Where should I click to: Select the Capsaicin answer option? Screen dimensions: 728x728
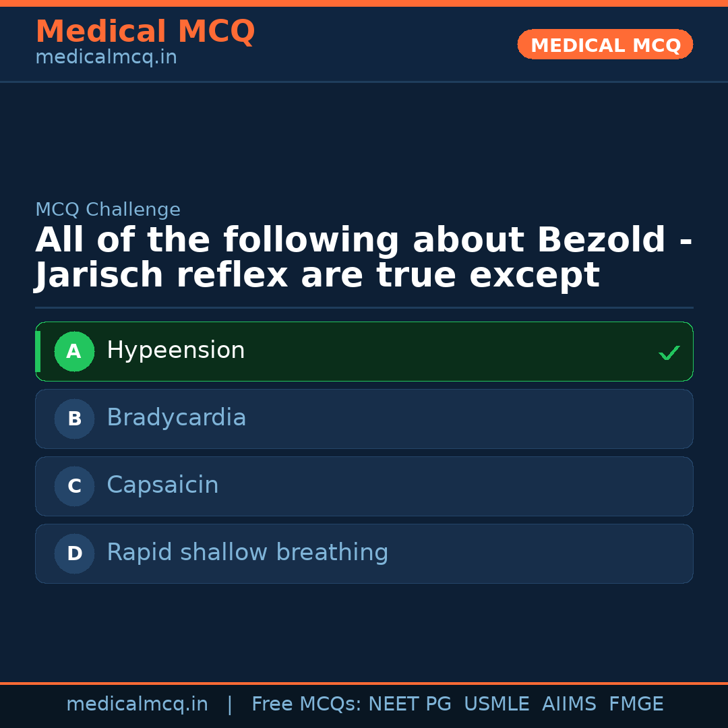tap(364, 486)
